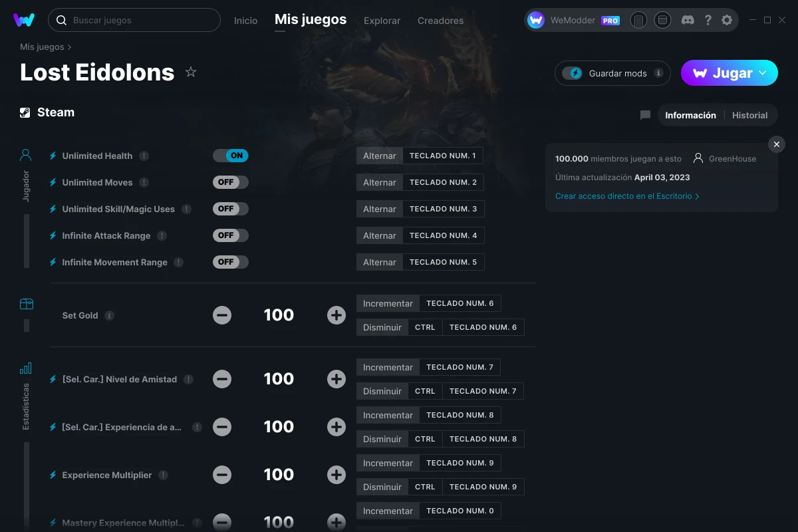Star Lost Eidolons as a favorite
Screen dimensions: 798x532
click(x=191, y=72)
